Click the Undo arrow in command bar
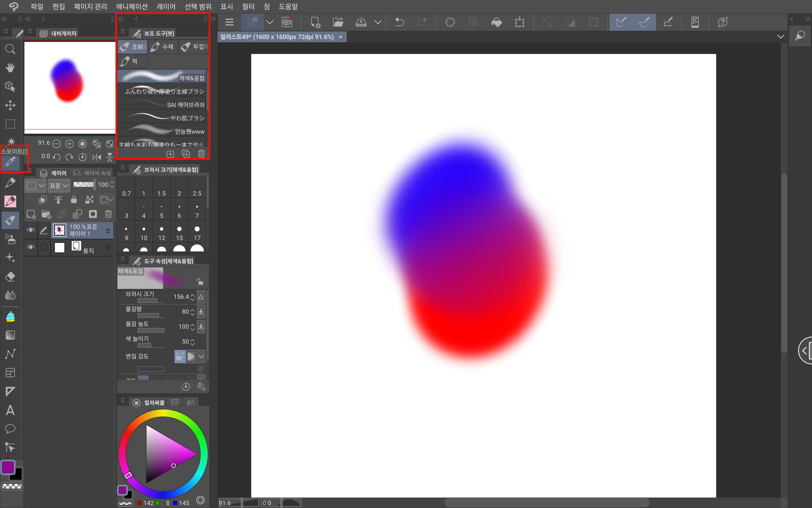 tap(399, 22)
